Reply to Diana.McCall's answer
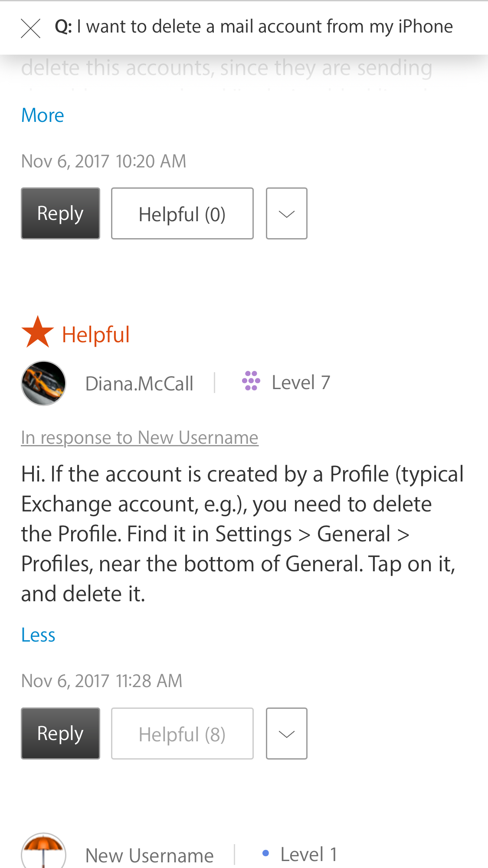 (60, 734)
